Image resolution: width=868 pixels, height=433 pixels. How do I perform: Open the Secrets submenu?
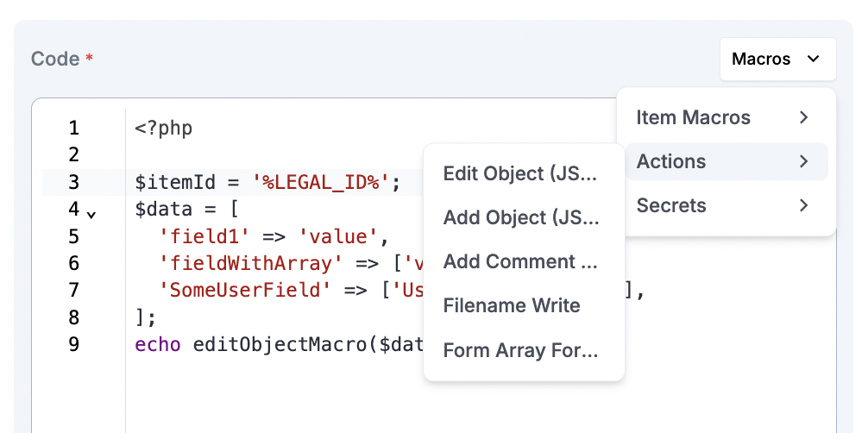click(x=671, y=205)
